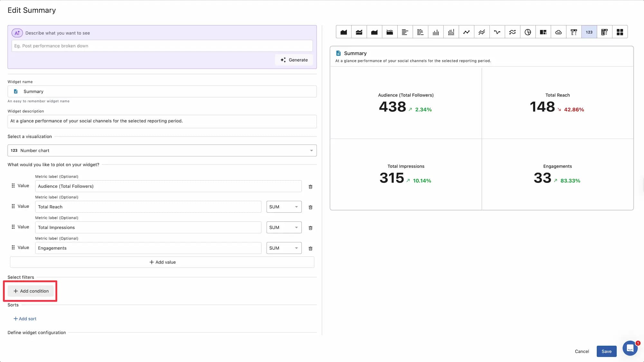Open the chat support bubble
This screenshot has width=644, height=362.
[630, 348]
